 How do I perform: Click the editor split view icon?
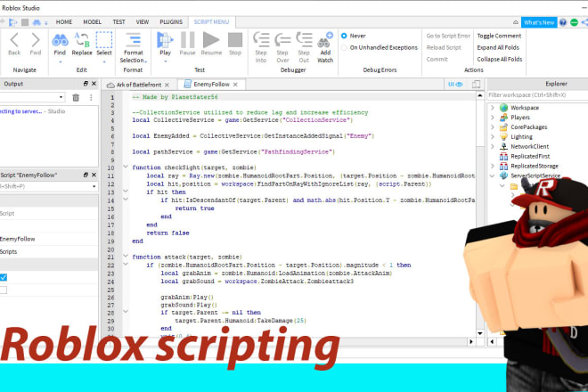(477, 85)
